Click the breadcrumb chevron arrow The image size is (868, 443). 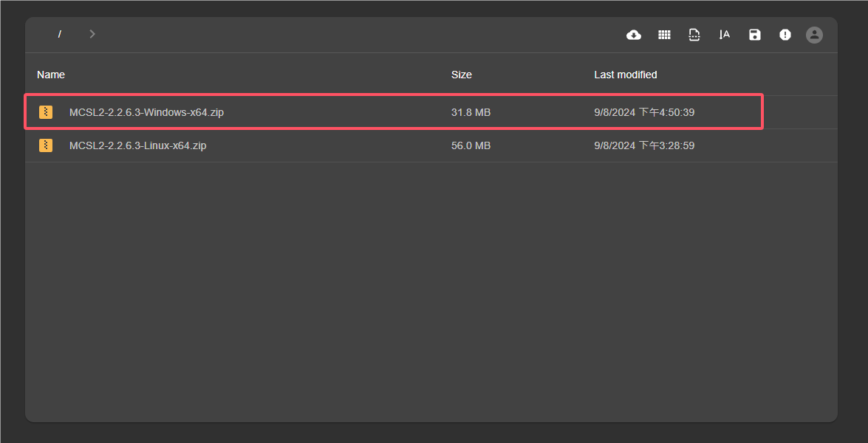(92, 34)
